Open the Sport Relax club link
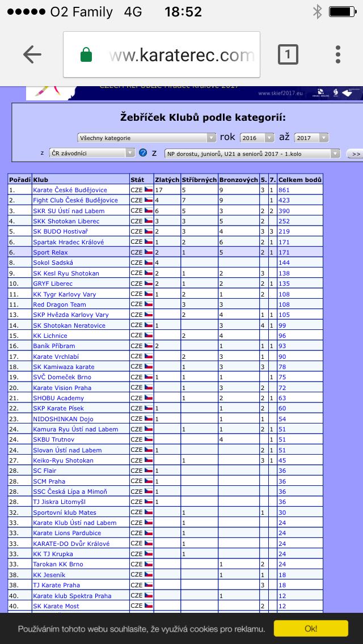363x644 pixels. (50, 252)
